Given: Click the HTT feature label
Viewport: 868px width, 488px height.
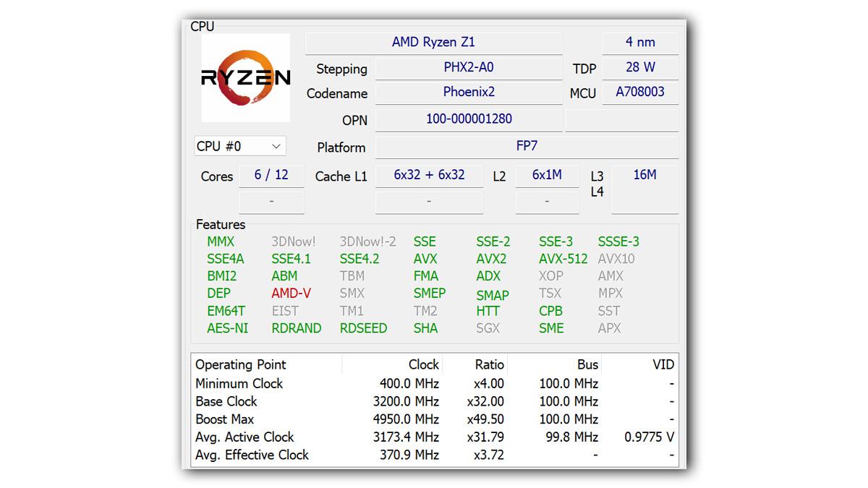Looking at the screenshot, I should point(488,311).
